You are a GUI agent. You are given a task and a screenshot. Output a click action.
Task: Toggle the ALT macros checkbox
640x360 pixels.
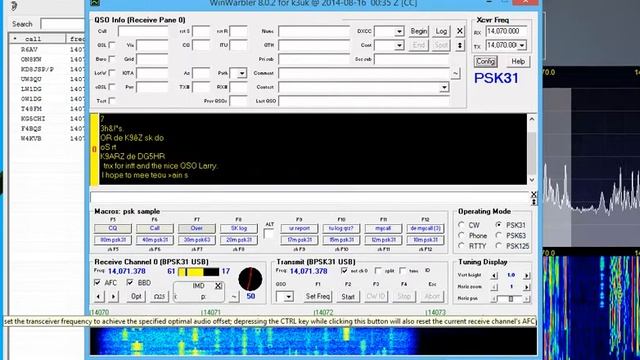tap(269, 234)
